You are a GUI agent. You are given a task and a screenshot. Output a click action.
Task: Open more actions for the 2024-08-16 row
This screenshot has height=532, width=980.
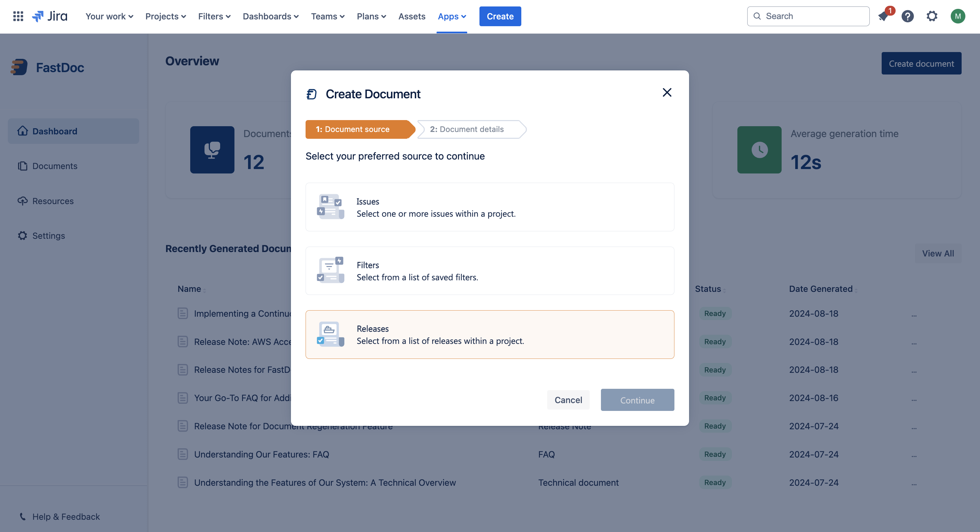914,399
